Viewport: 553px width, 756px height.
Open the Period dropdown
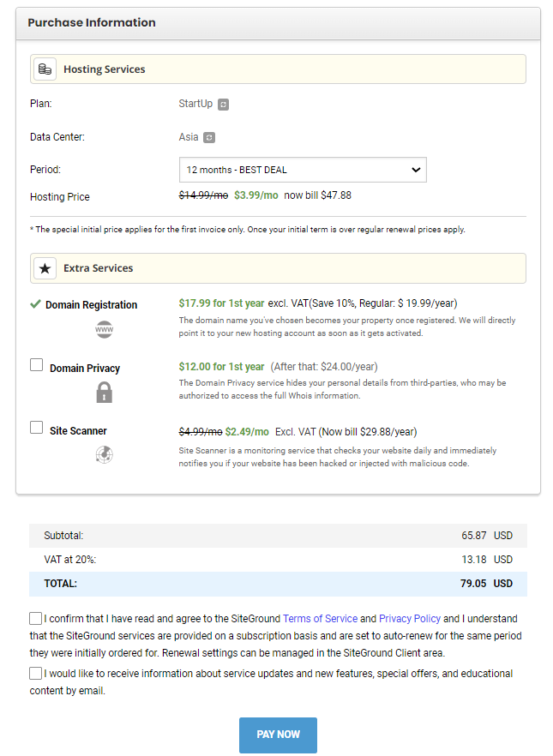click(303, 170)
